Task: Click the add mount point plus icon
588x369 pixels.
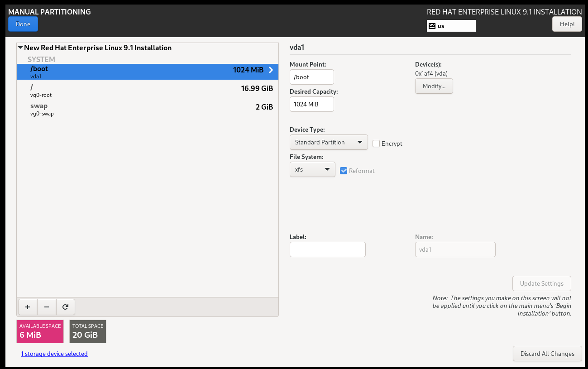Action: [x=28, y=307]
